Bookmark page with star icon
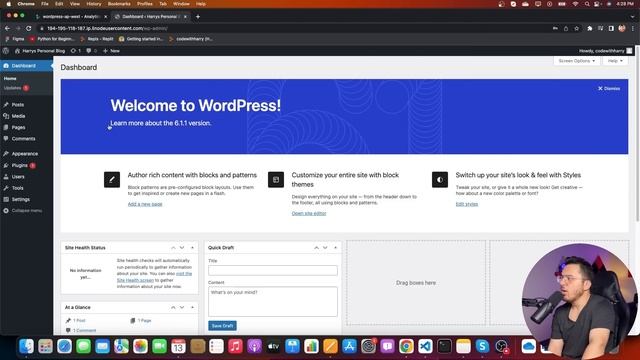Image resolution: width=640 pixels, height=360 pixels. pos(576,29)
